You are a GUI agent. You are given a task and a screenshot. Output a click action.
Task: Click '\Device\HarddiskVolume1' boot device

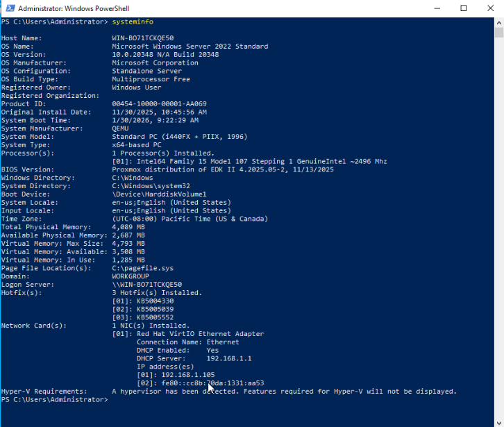click(x=159, y=194)
